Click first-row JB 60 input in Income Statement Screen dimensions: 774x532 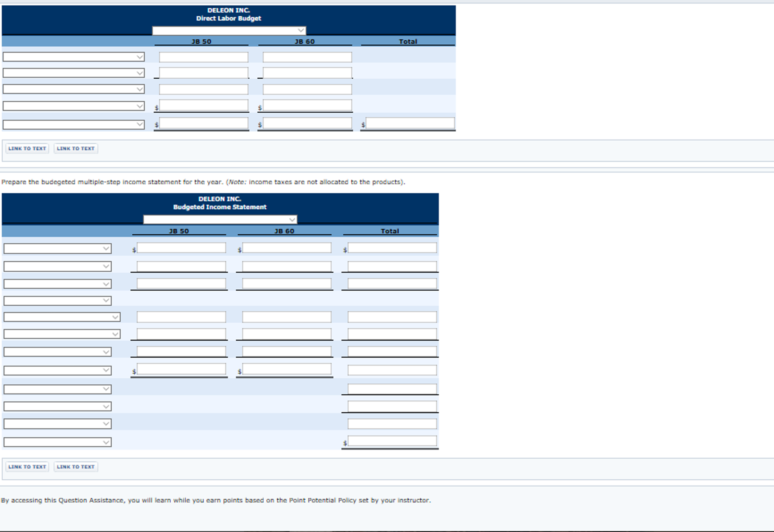[x=287, y=248]
